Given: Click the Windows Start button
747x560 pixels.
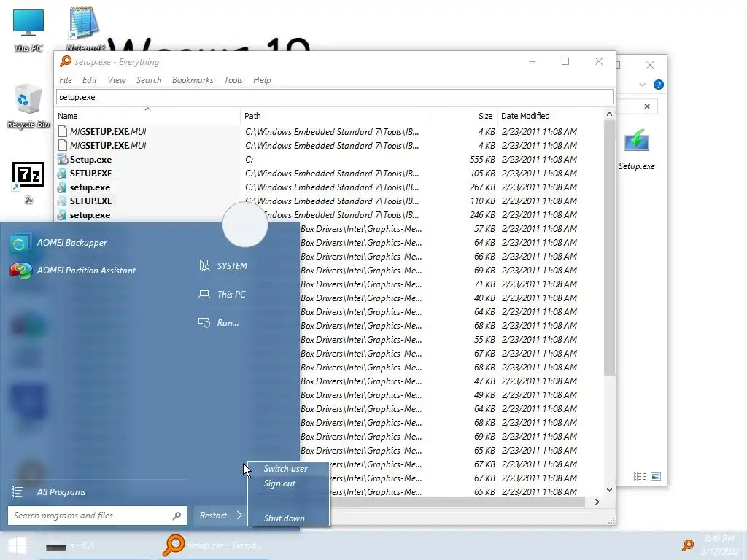Looking at the screenshot, I should click(x=18, y=545).
